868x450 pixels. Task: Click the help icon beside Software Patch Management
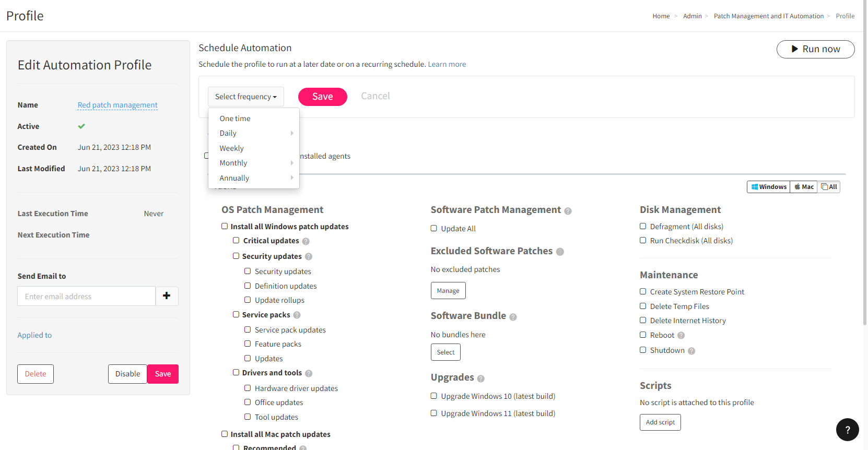pyautogui.click(x=568, y=211)
